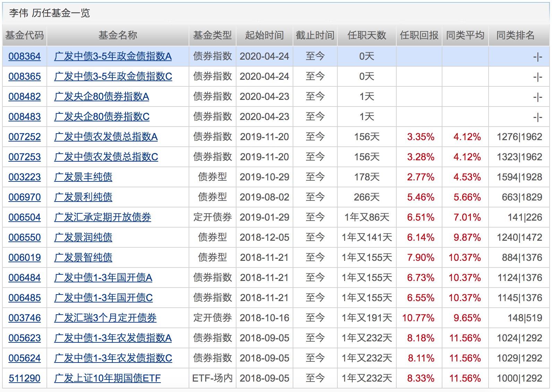The image size is (552, 392).
Task: Open fund code link 006550
Action: 25,237
